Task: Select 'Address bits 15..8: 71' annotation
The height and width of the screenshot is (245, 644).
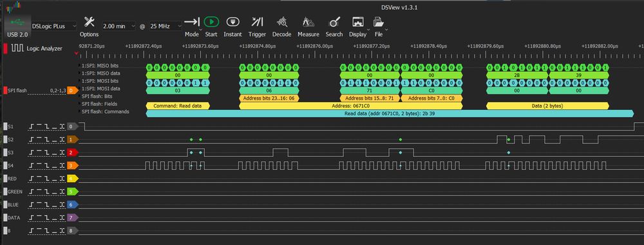Action: [370, 98]
